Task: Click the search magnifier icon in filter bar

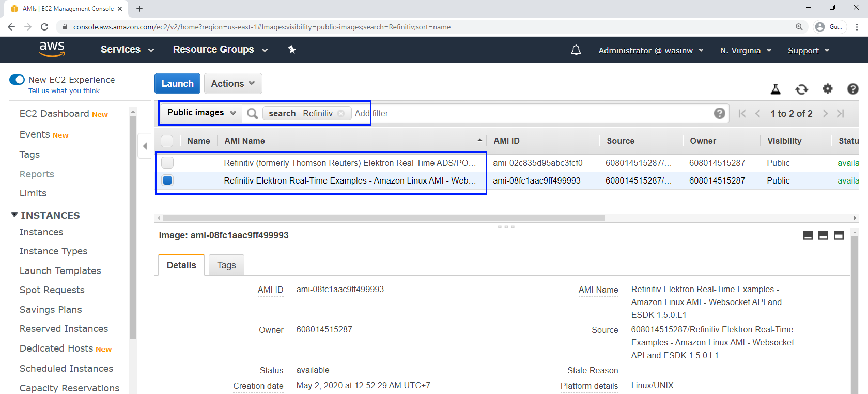Action: click(252, 113)
